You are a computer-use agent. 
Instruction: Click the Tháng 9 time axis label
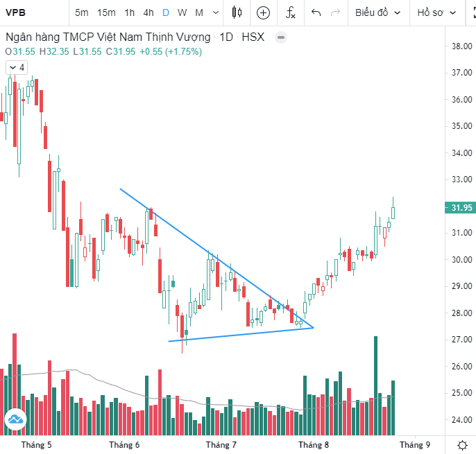(415, 445)
